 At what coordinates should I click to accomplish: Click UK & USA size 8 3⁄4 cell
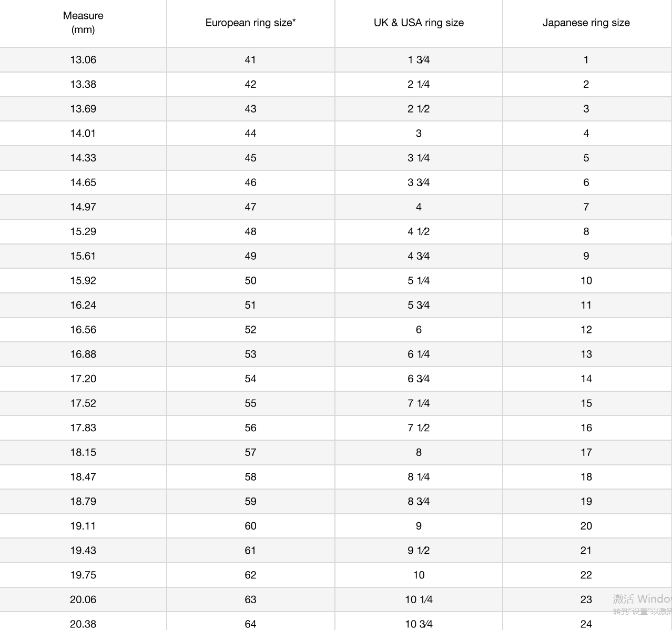click(x=419, y=502)
